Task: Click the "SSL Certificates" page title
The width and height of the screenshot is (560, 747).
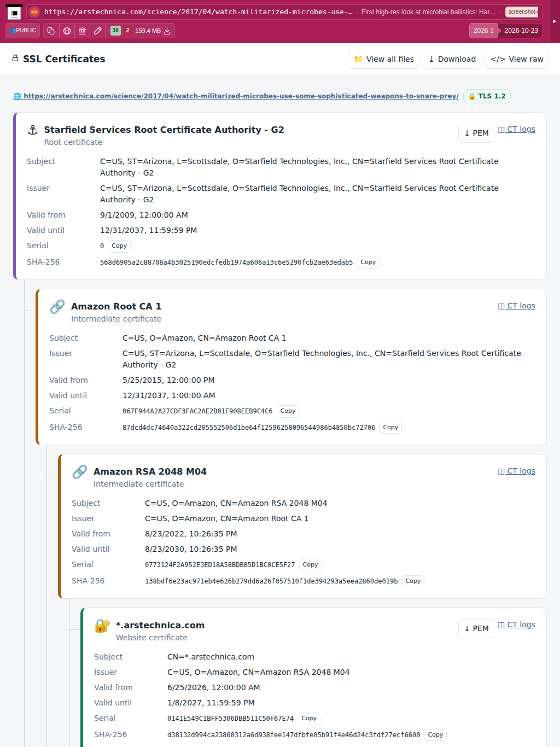Action: tap(64, 59)
